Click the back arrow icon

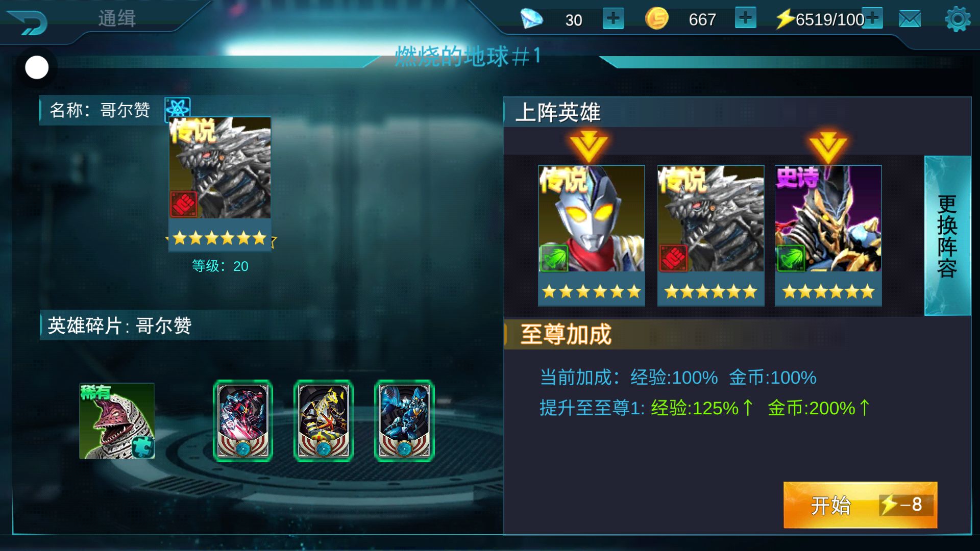click(x=28, y=22)
